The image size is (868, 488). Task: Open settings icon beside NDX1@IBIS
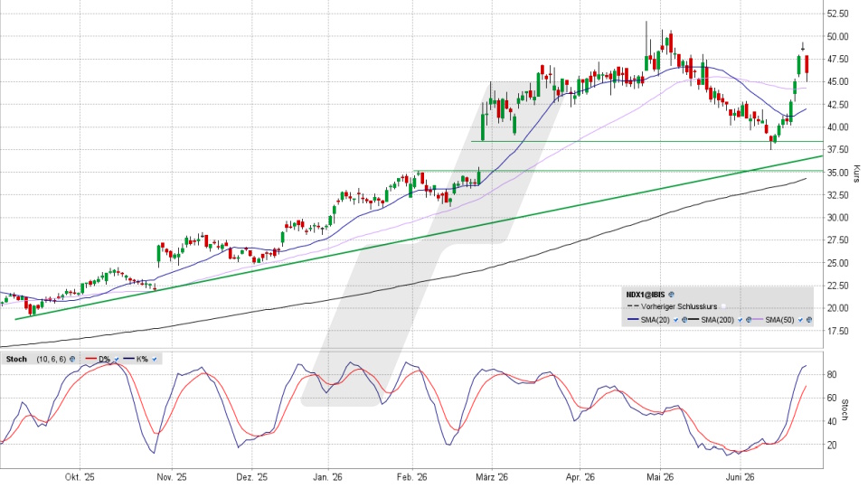(x=672, y=295)
